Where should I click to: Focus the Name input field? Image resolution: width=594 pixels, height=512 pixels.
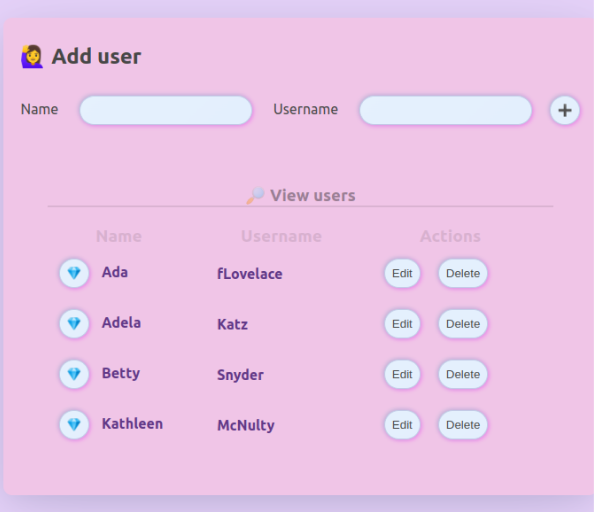(x=166, y=110)
